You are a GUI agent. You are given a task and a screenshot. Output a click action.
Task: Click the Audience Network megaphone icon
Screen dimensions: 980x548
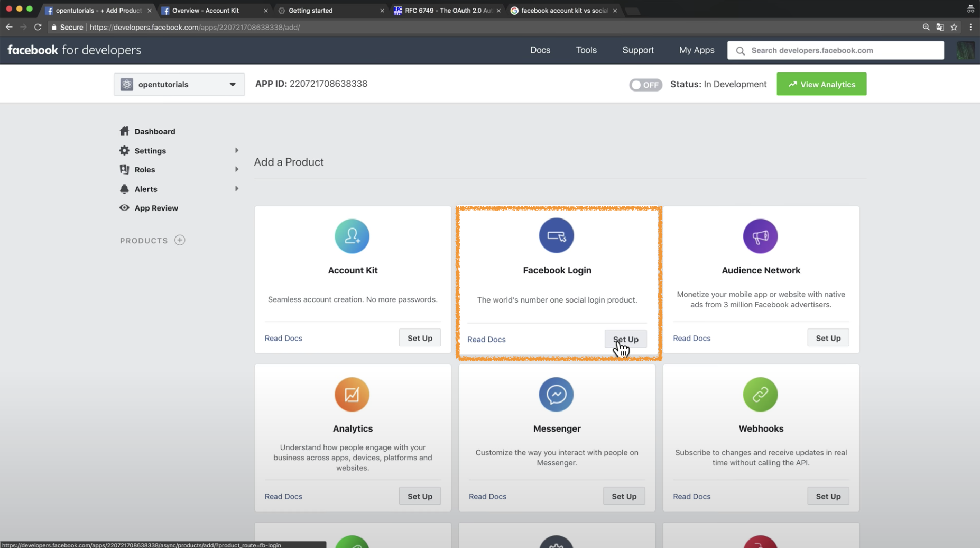pyautogui.click(x=760, y=236)
